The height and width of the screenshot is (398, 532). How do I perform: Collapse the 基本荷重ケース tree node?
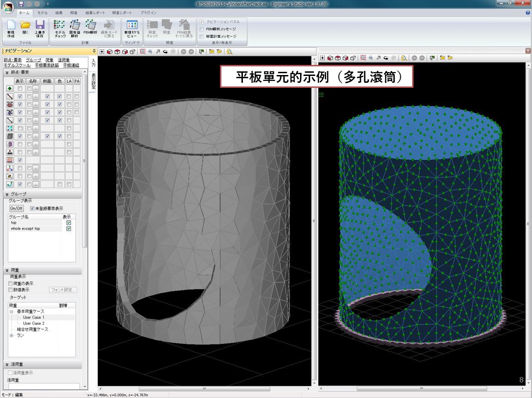(11, 311)
